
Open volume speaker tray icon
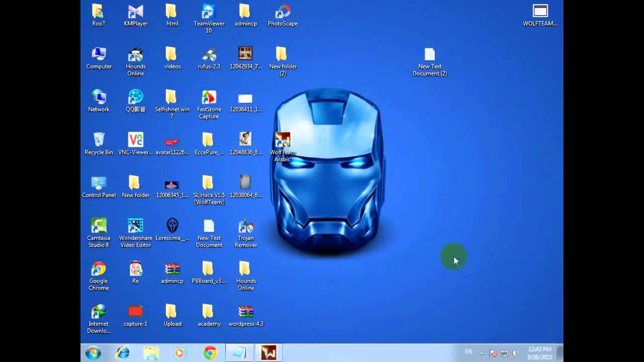click(x=515, y=353)
